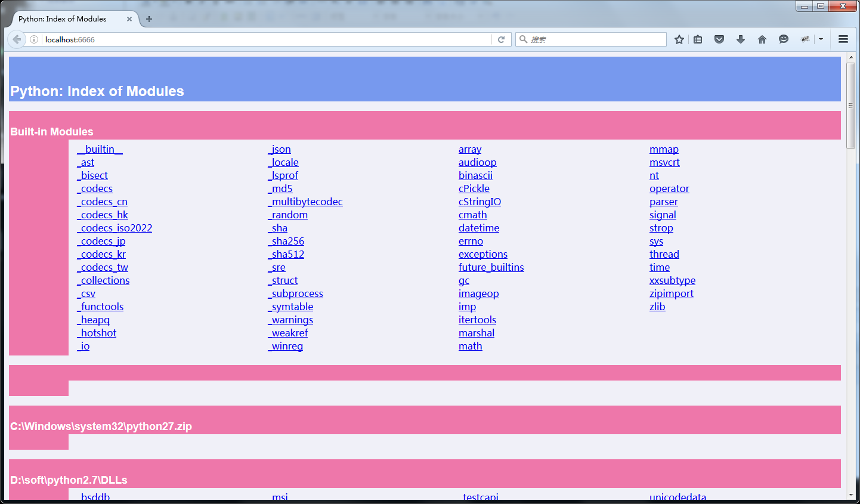The image size is (860, 504).
Task: Click the page vertical scrollbar thumb
Action: pyautogui.click(x=851, y=105)
